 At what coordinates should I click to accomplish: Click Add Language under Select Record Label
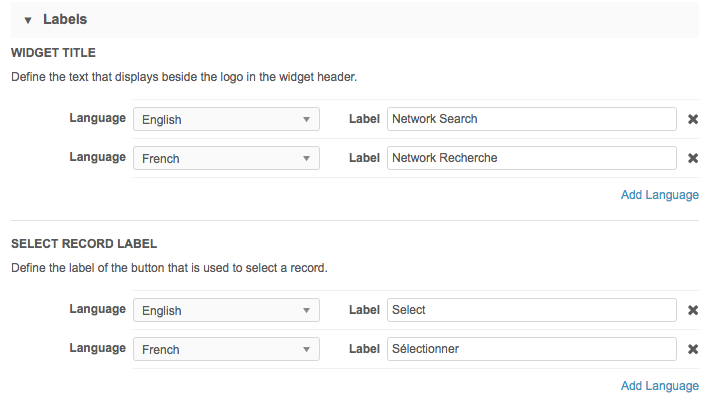click(x=659, y=386)
